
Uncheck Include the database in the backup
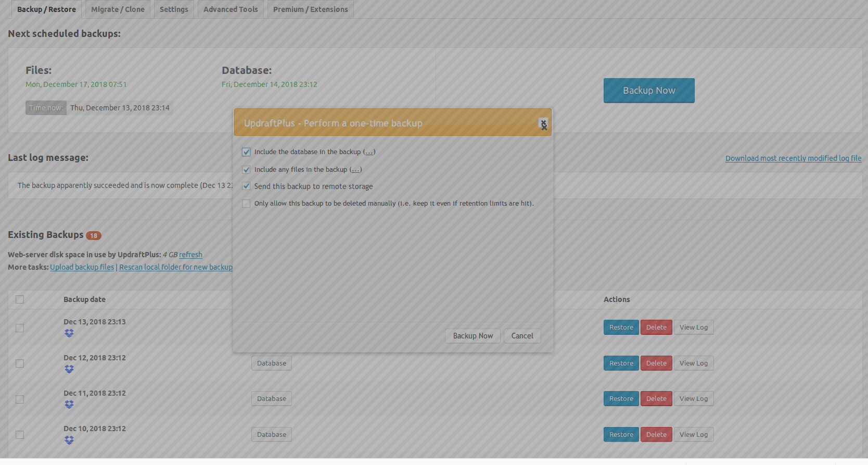tap(246, 152)
